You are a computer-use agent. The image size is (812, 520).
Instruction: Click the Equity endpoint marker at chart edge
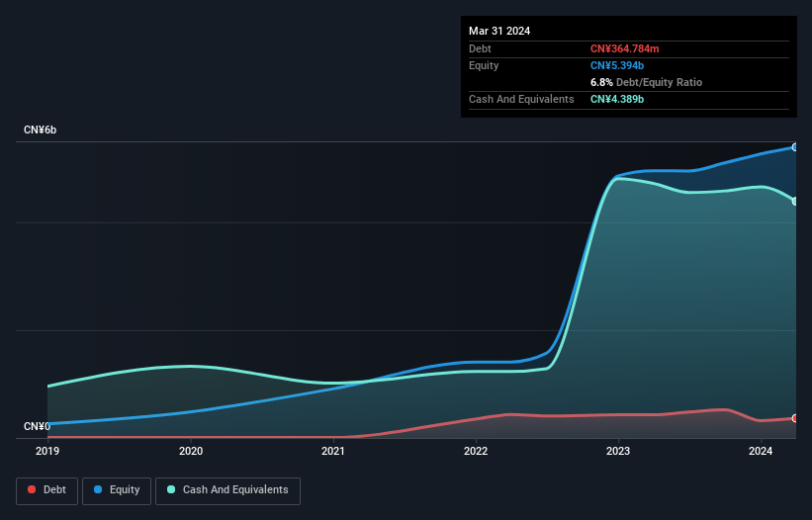coord(795,147)
